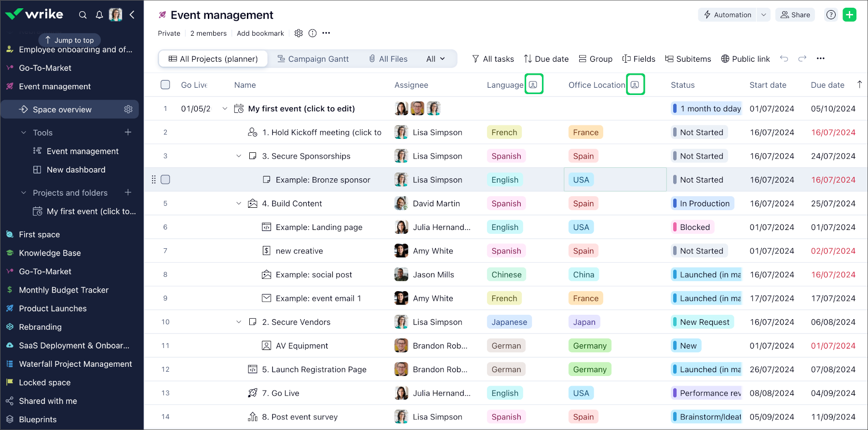Open more options next to info icon
Viewport: 868px width, 430px height.
coord(326,33)
